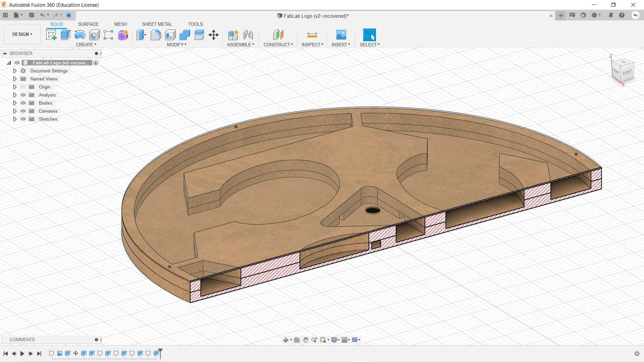The width and height of the screenshot is (644, 362).
Task: Select the Create Sketch tool
Action: 51,35
